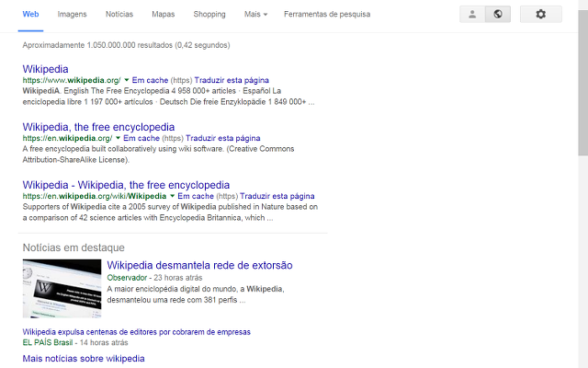
Task: Click Traduzir esta página for www.wikipedia.org result
Action: point(232,80)
